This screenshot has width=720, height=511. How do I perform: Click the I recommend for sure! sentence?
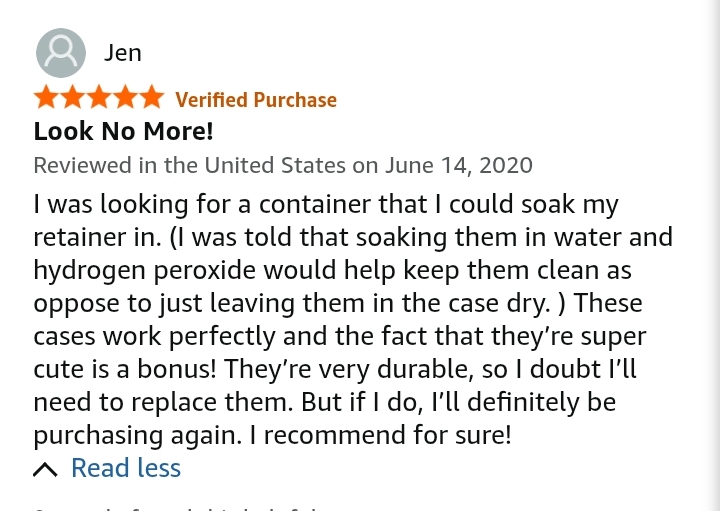pos(380,435)
